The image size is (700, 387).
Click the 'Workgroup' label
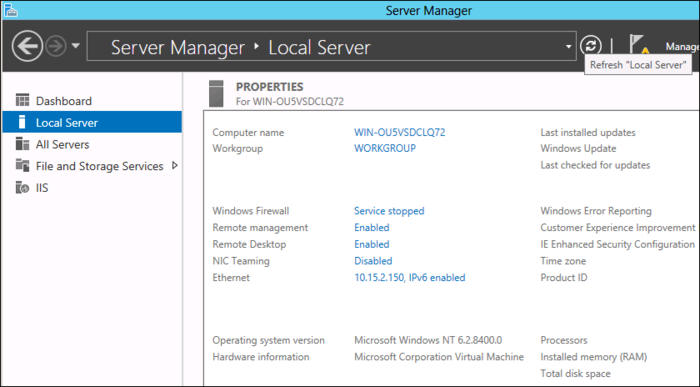coord(238,149)
